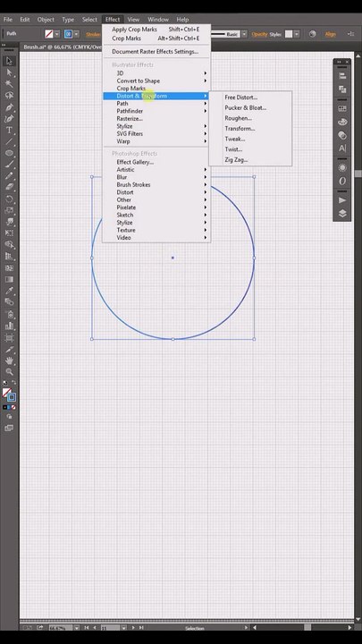This screenshot has height=644, width=362.
Task: Open stroke color dropdown in control bar
Action: [76, 35]
